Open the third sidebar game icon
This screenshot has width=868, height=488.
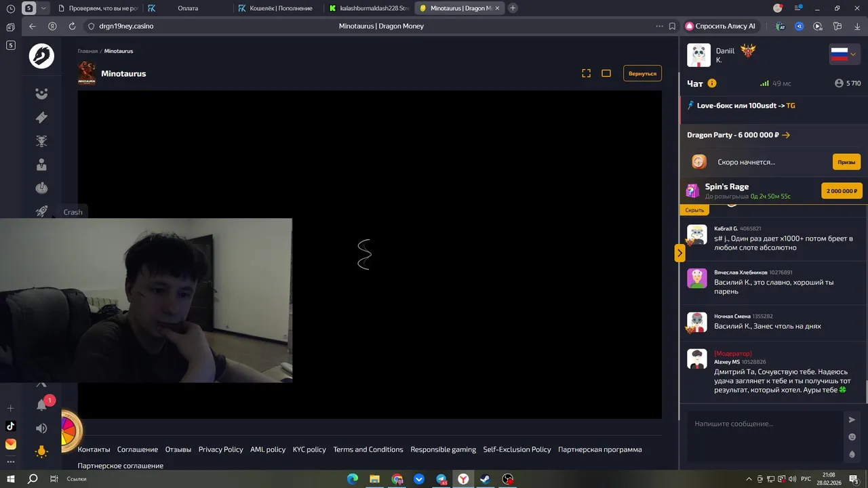tap(41, 141)
